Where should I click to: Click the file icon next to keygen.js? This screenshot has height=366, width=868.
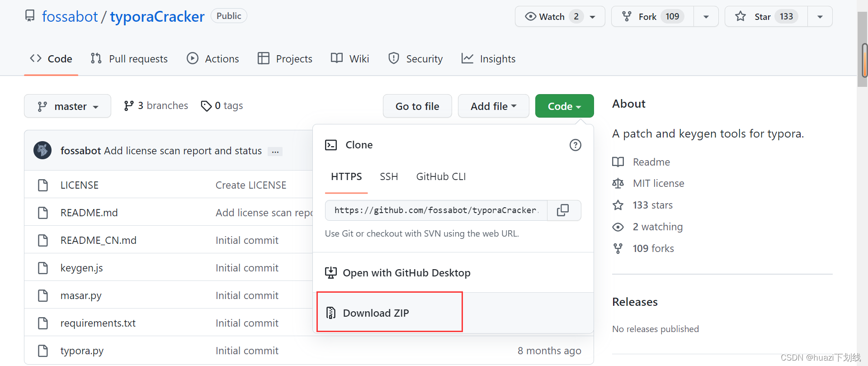(43, 268)
